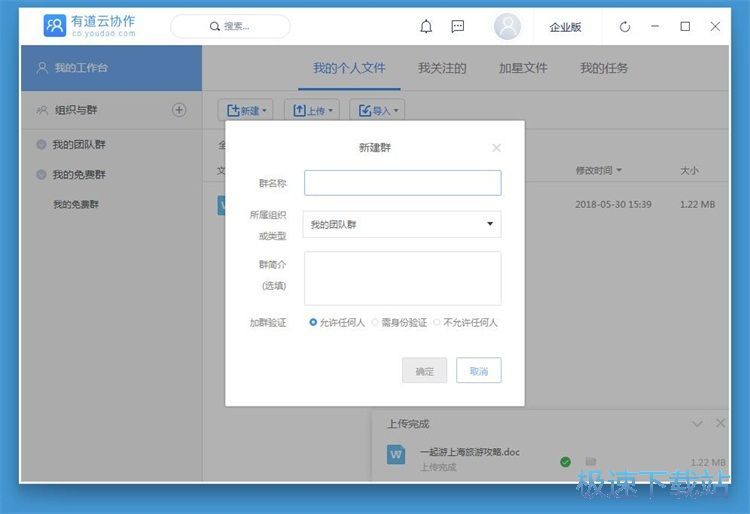The height and width of the screenshot is (514, 750).
Task: Click the Youdao Cloud Collaboration logo
Action: (89, 26)
